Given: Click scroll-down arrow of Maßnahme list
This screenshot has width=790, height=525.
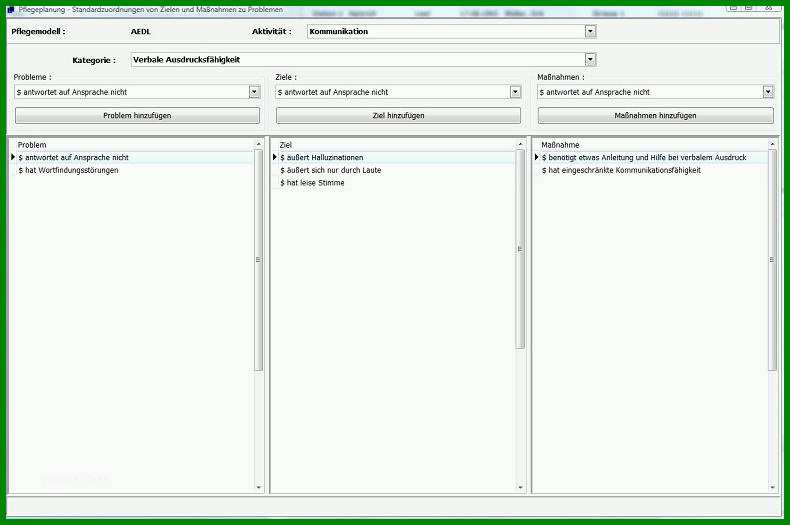Looking at the screenshot, I should (x=772, y=487).
